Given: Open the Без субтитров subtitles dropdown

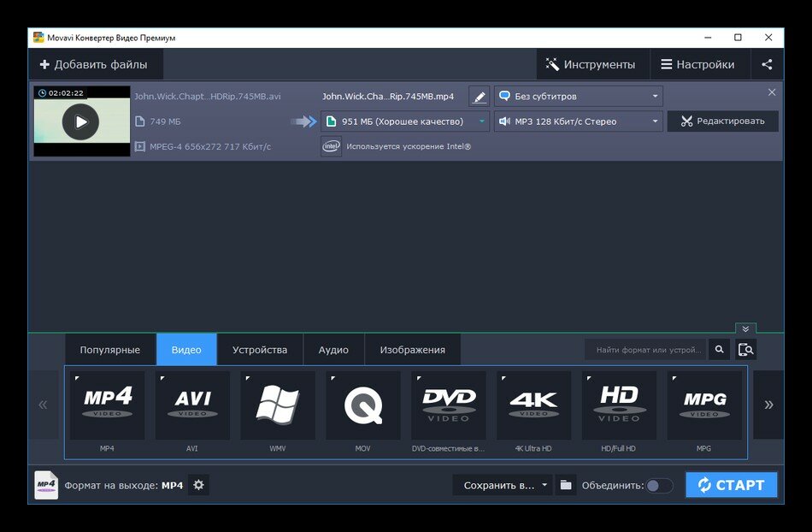Looking at the screenshot, I should (x=579, y=97).
